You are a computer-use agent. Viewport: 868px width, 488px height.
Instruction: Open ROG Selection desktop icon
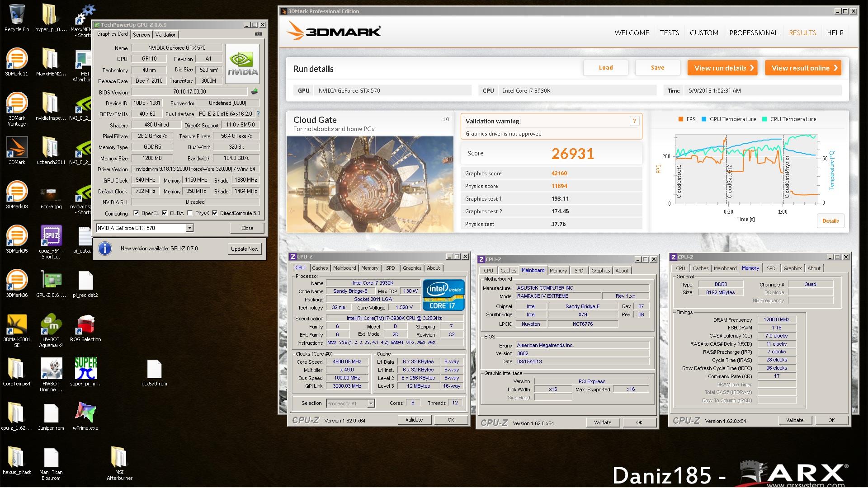85,327
